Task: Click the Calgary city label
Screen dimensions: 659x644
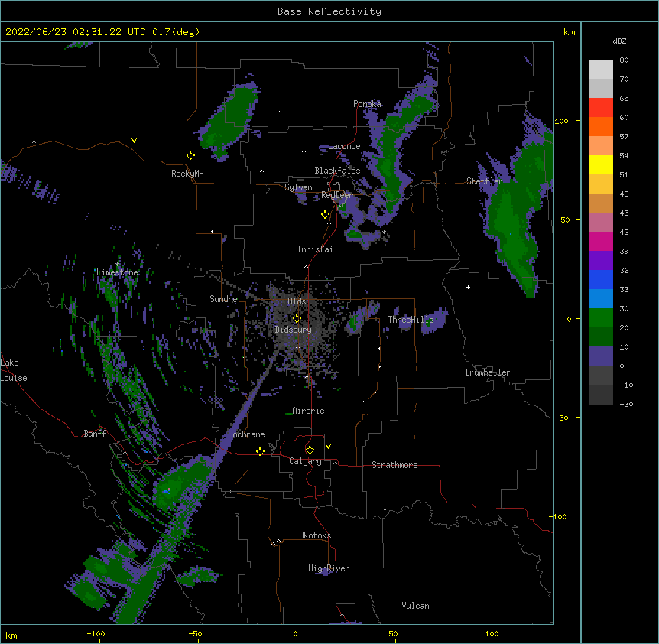Action: point(305,461)
